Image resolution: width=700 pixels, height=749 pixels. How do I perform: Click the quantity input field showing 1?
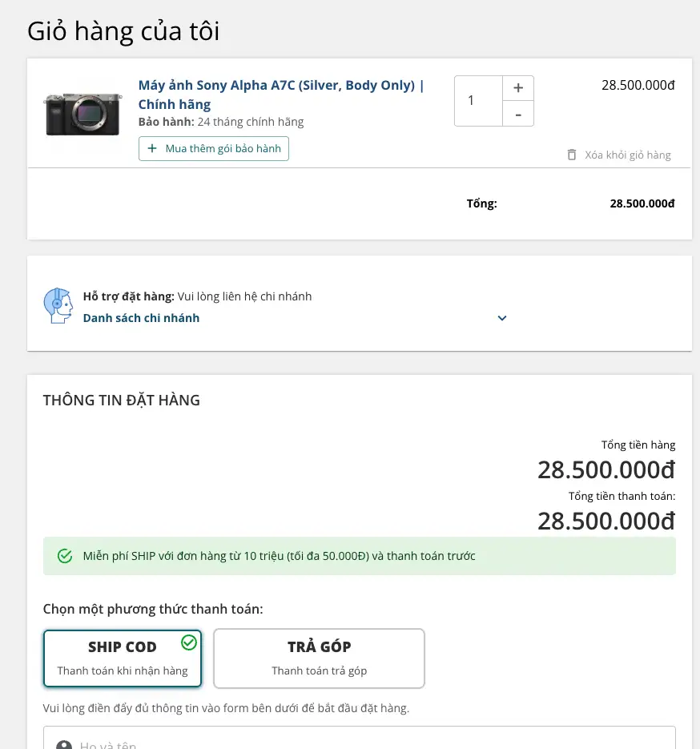click(478, 101)
